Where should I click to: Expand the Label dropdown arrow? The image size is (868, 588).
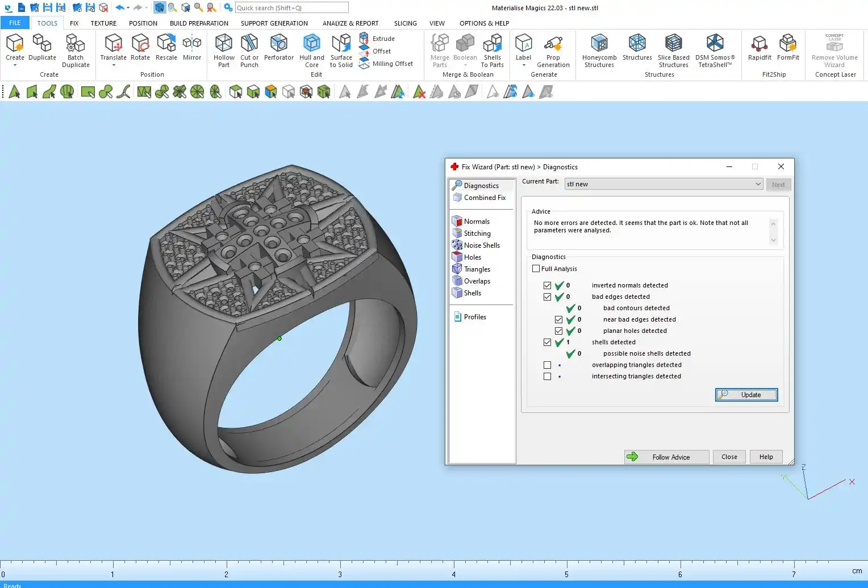(x=523, y=65)
